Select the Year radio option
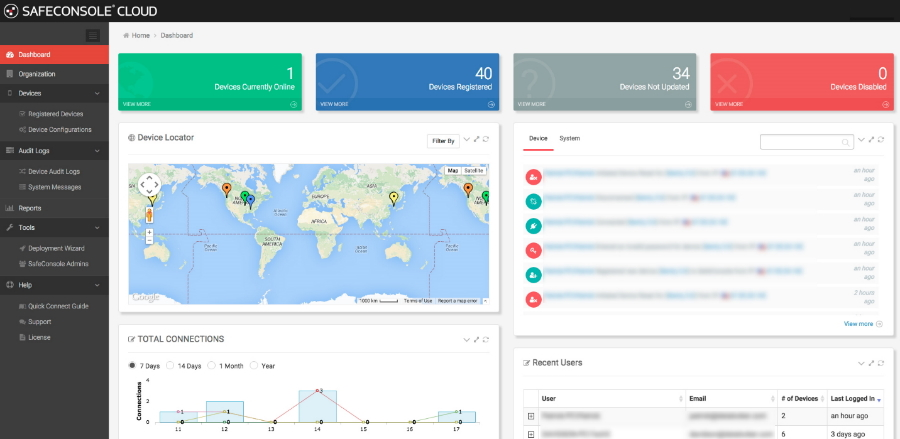900x439 pixels. coord(253,366)
